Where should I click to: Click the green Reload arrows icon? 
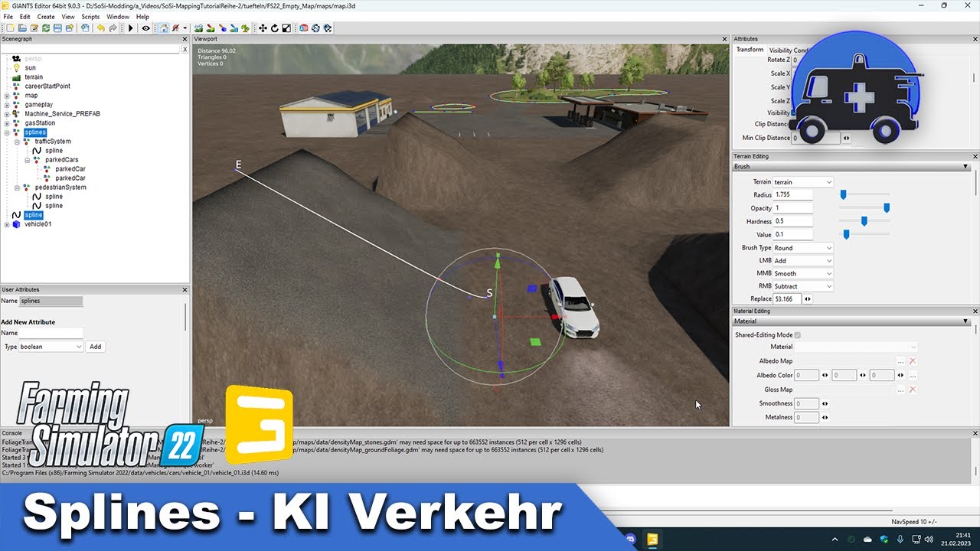coord(46,28)
